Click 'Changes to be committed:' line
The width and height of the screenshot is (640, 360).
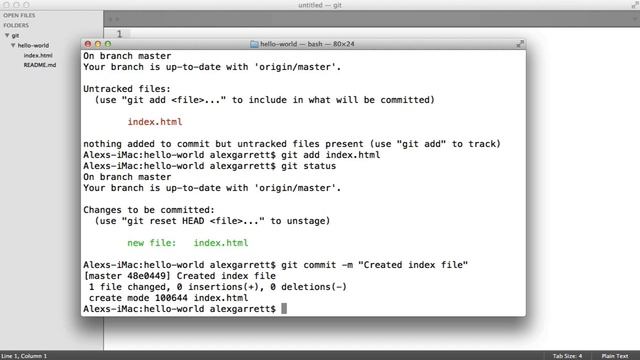pyautogui.click(x=149, y=210)
